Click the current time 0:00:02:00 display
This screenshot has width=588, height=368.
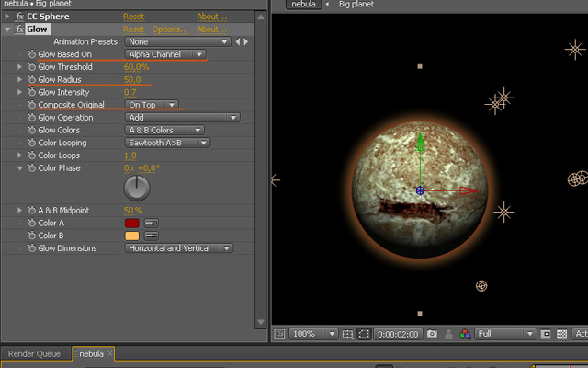(x=398, y=334)
